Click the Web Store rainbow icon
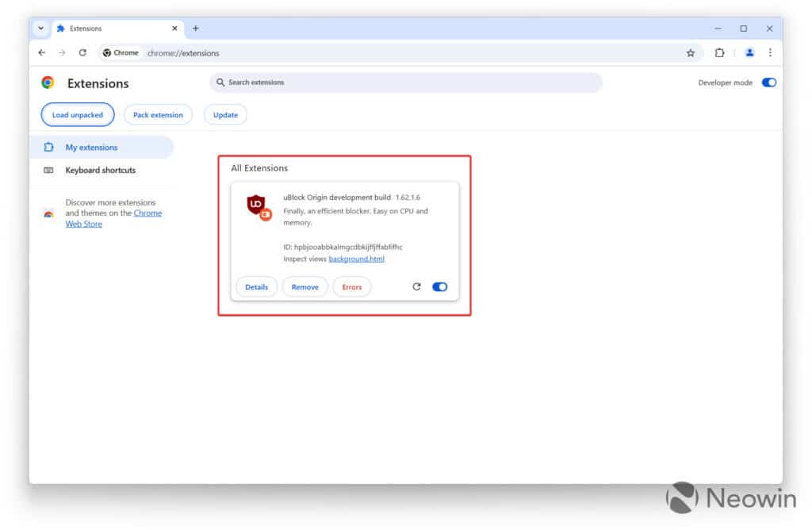 (x=48, y=213)
